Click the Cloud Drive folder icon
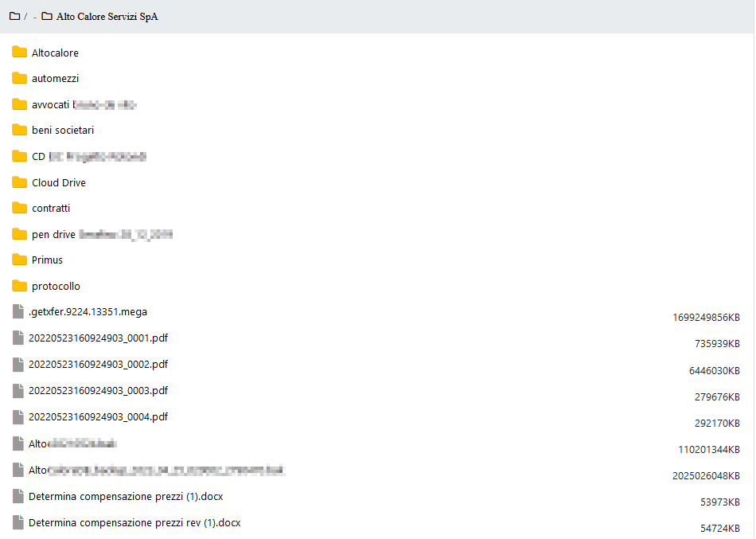Viewport: 756px width, 539px height. click(x=20, y=182)
